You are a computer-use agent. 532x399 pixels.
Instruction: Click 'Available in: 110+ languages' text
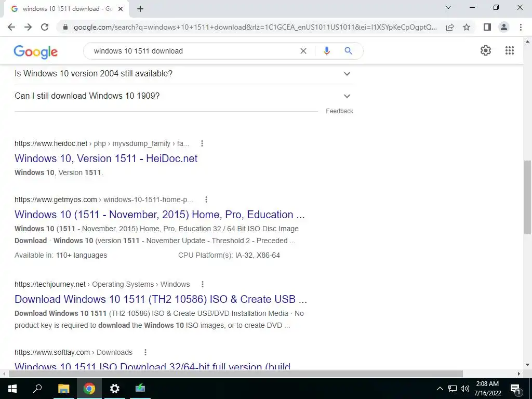(x=61, y=255)
